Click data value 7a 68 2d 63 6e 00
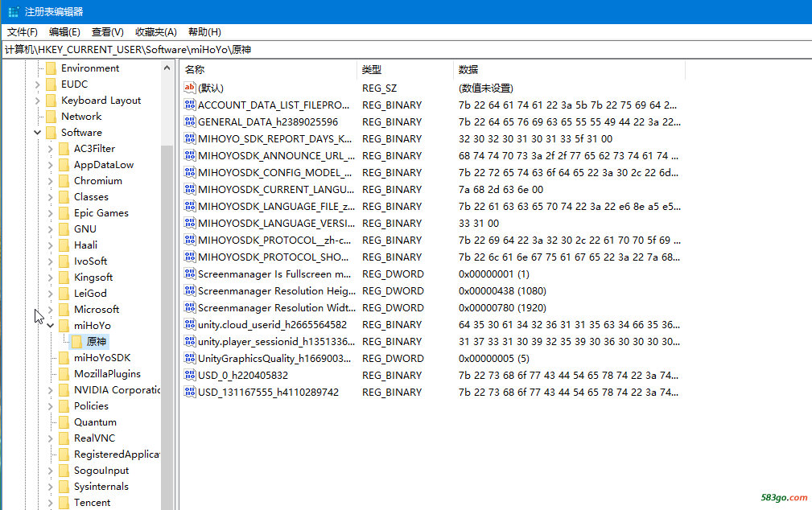The width and height of the screenshot is (812, 510). tap(501, 190)
